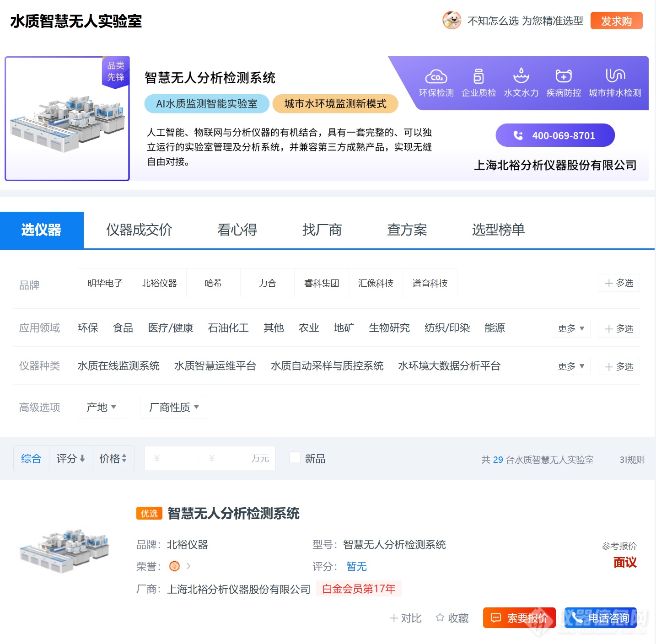Filter by brand 北裕仪器
Image resolution: width=656 pixels, height=644 pixels.
click(159, 283)
